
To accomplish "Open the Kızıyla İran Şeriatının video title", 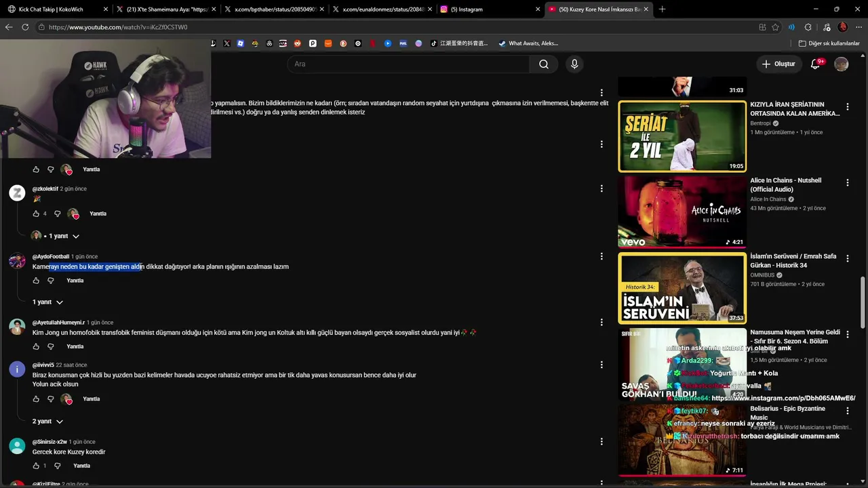I will pyautogui.click(x=794, y=109).
